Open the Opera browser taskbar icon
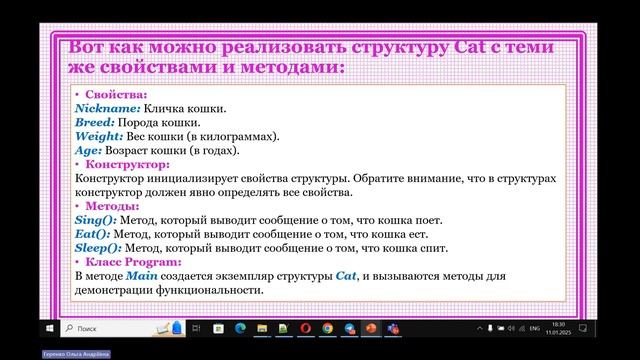This screenshot has width=640, height=360. click(306, 329)
